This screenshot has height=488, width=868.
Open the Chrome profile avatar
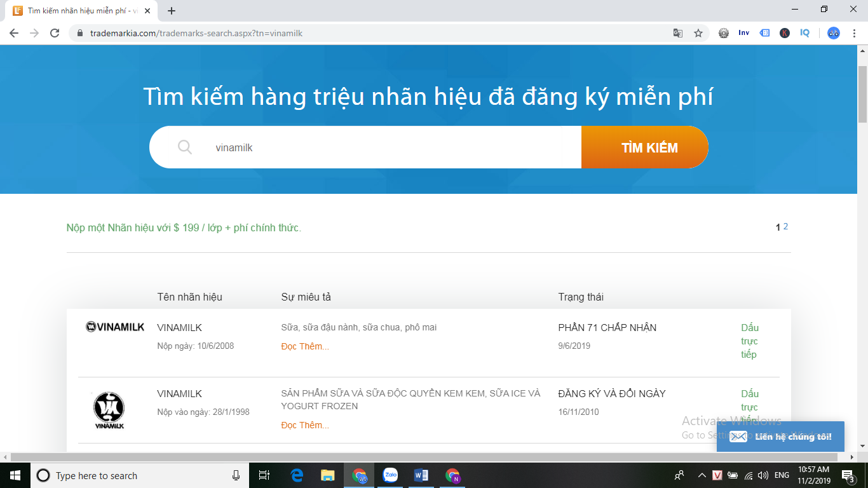pyautogui.click(x=834, y=33)
